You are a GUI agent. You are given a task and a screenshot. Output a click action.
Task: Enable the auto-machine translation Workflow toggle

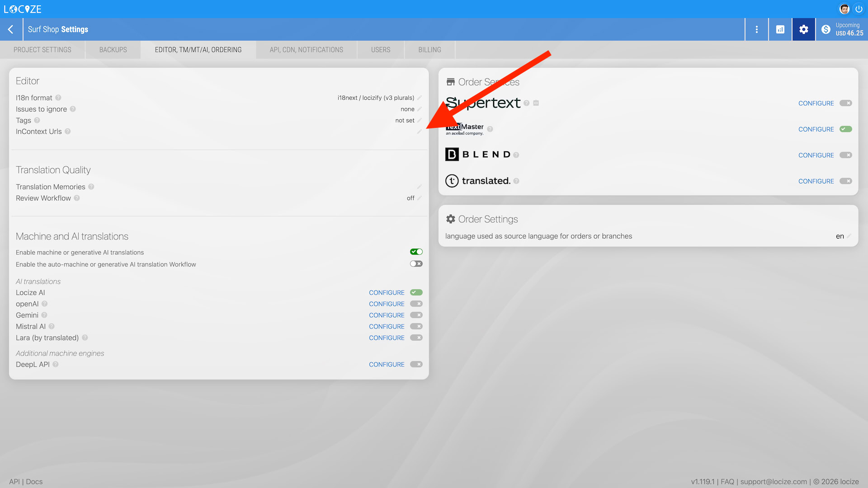tap(416, 264)
